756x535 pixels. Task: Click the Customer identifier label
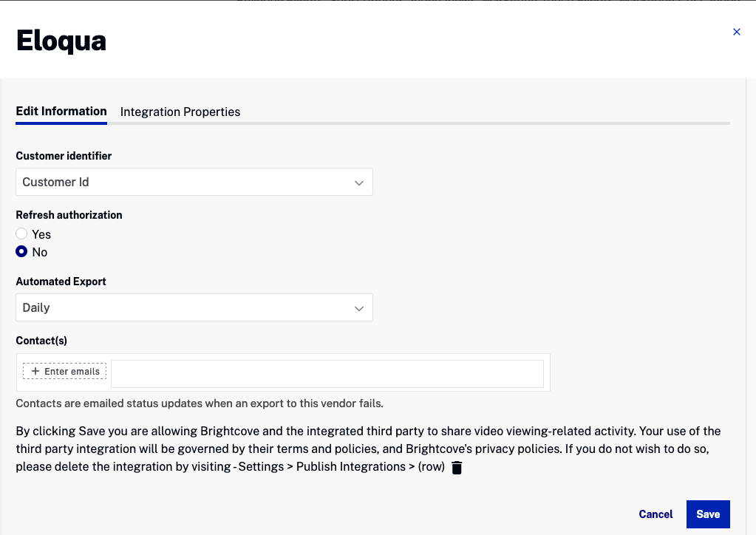click(x=64, y=156)
